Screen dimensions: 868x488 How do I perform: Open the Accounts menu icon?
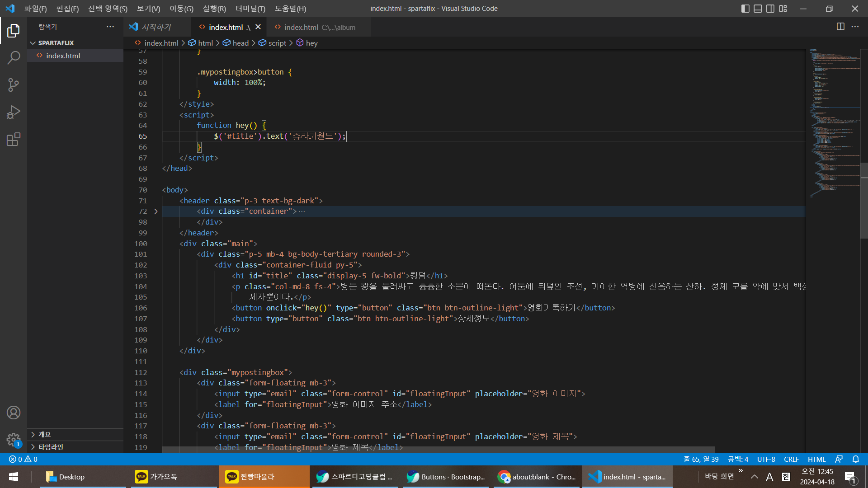tap(14, 413)
